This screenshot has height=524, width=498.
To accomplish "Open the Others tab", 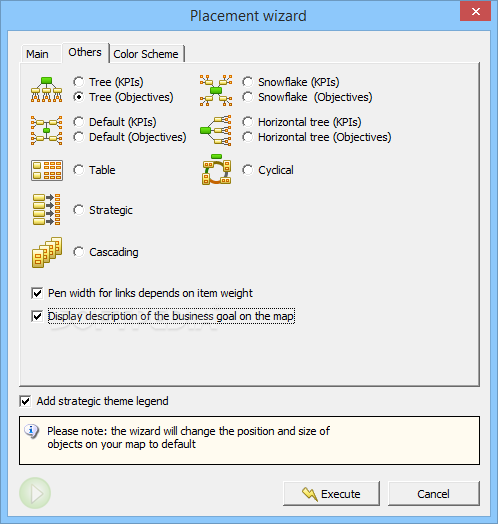I will tap(85, 52).
